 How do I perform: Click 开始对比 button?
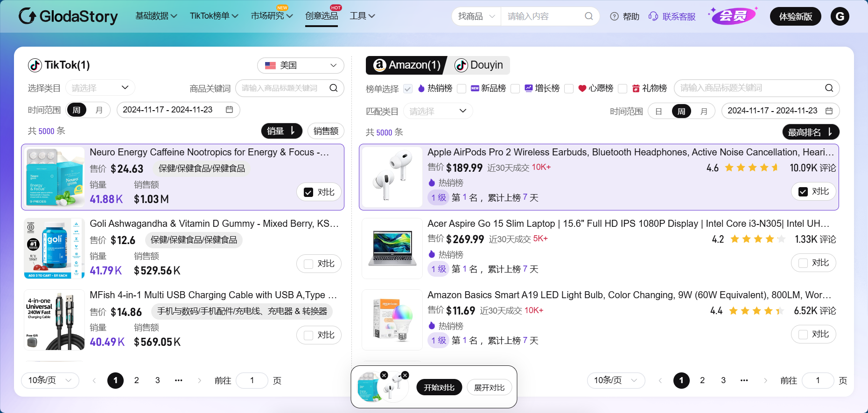(x=439, y=387)
